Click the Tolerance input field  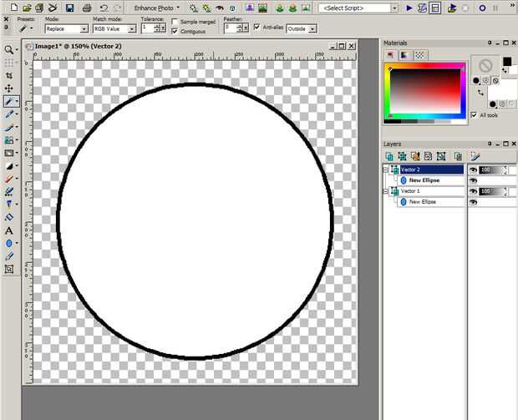147,28
